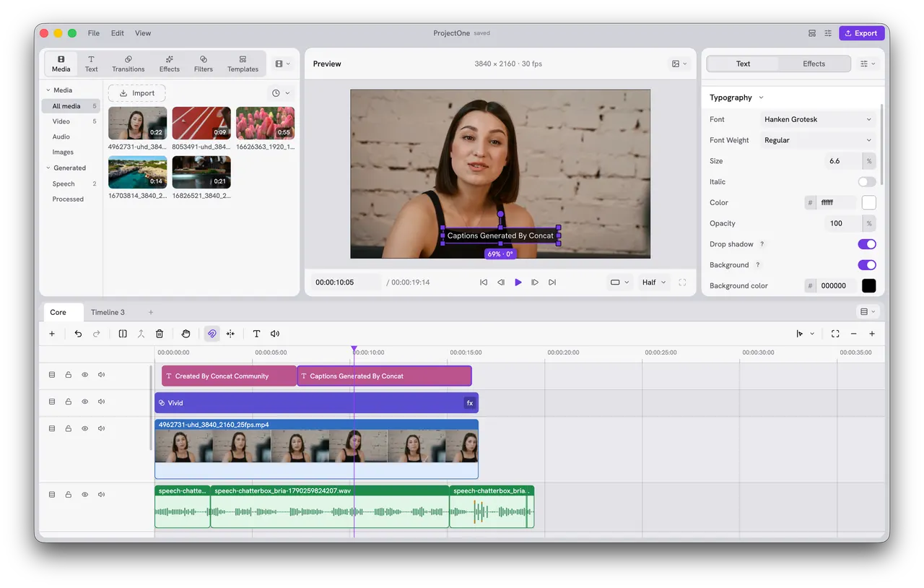Image resolution: width=924 pixels, height=588 pixels.
Task: Fit the timeline to the window
Action: 835,334
